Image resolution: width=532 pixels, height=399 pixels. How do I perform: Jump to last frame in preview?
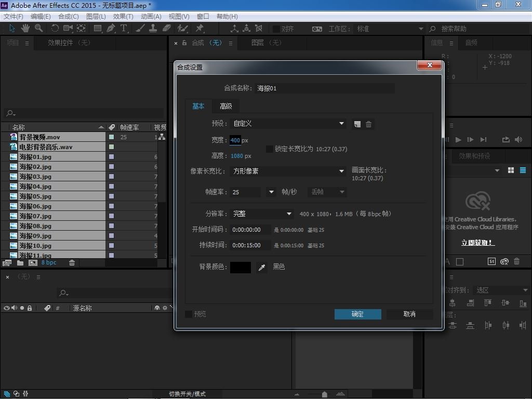click(484, 139)
